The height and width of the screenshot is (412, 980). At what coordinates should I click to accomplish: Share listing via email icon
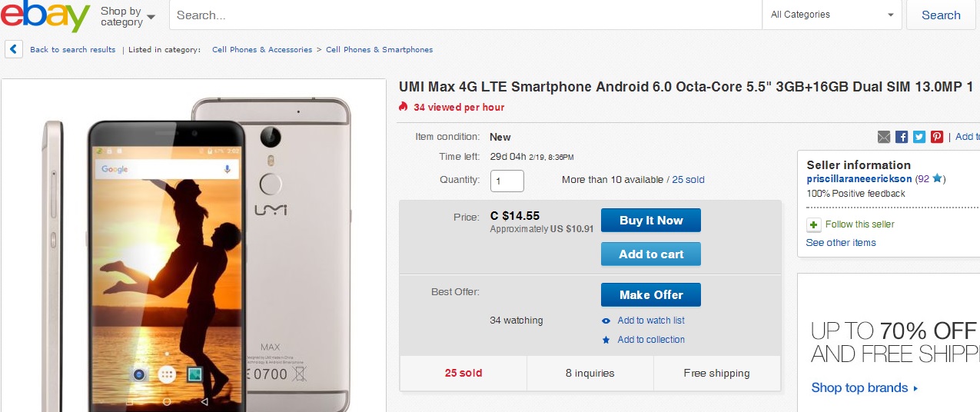(x=884, y=137)
